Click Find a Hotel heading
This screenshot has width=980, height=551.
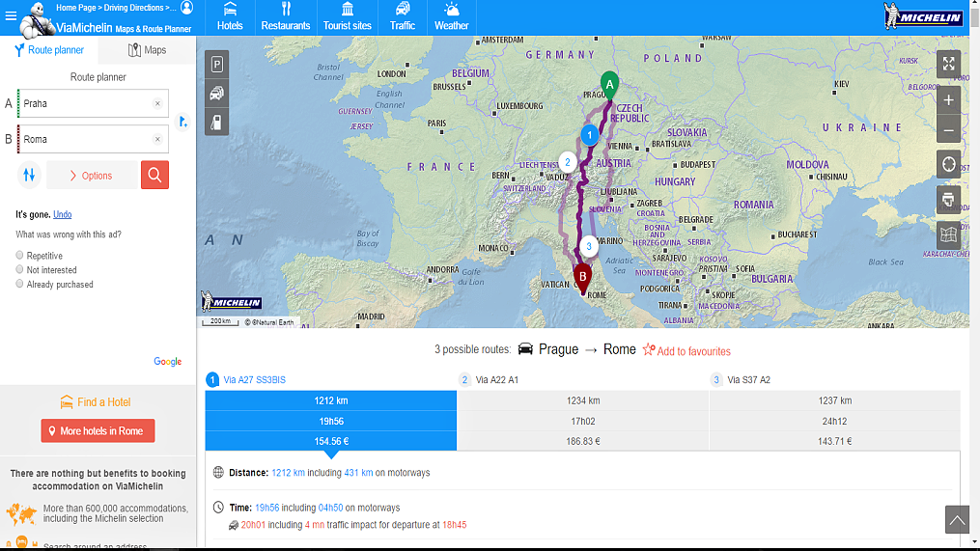(96, 402)
